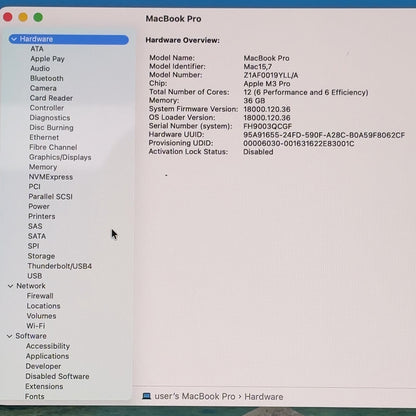Click the Chip value Apple M3 Pro
Image resolution: width=416 pixels, height=416 pixels.
coord(267,84)
